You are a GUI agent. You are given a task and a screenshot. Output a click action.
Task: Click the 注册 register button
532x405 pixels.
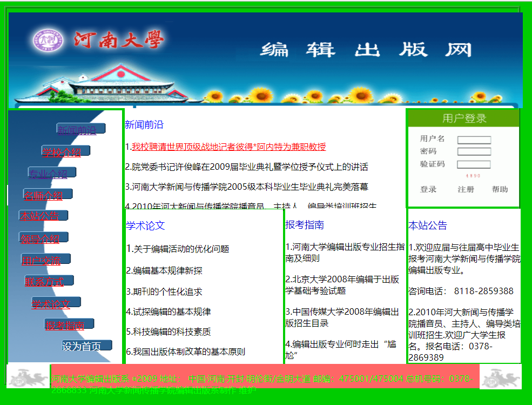coord(466,189)
